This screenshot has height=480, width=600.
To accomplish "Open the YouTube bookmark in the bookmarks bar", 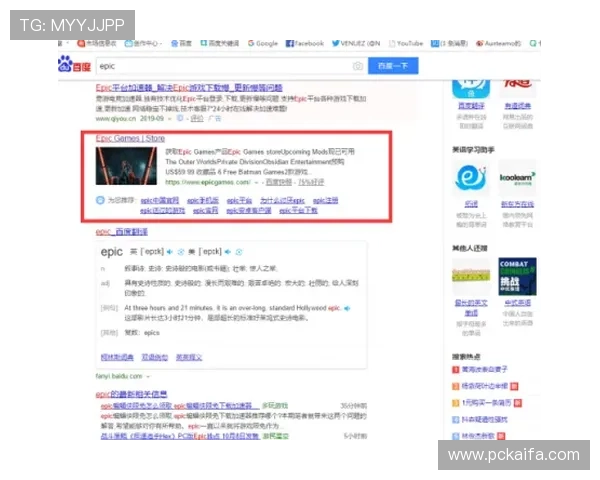I will [x=406, y=44].
